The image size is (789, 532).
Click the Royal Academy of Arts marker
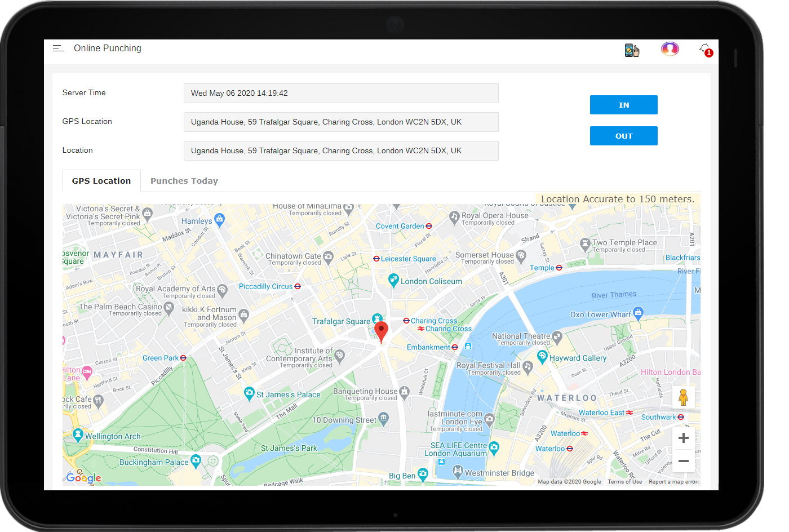(223, 291)
